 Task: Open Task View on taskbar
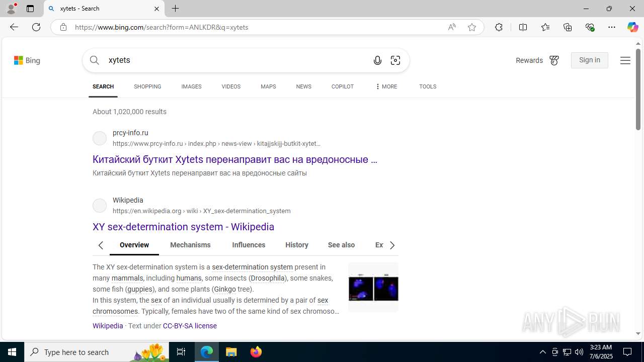coord(181,352)
